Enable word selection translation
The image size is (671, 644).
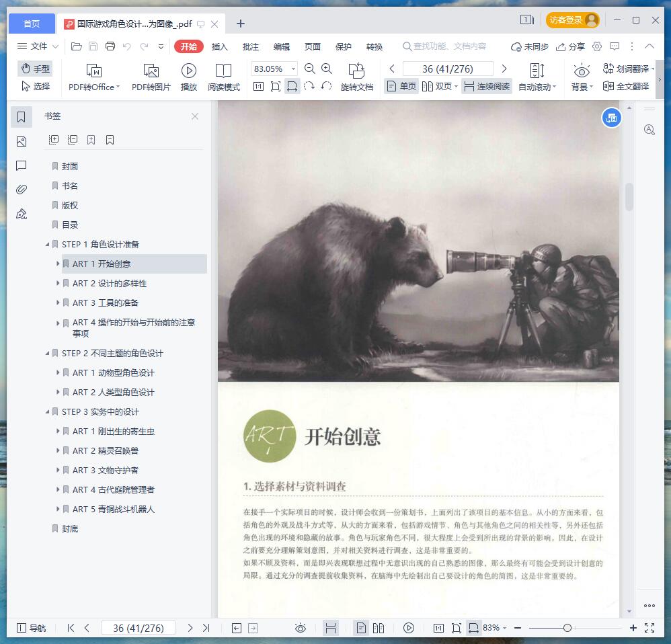(x=629, y=69)
